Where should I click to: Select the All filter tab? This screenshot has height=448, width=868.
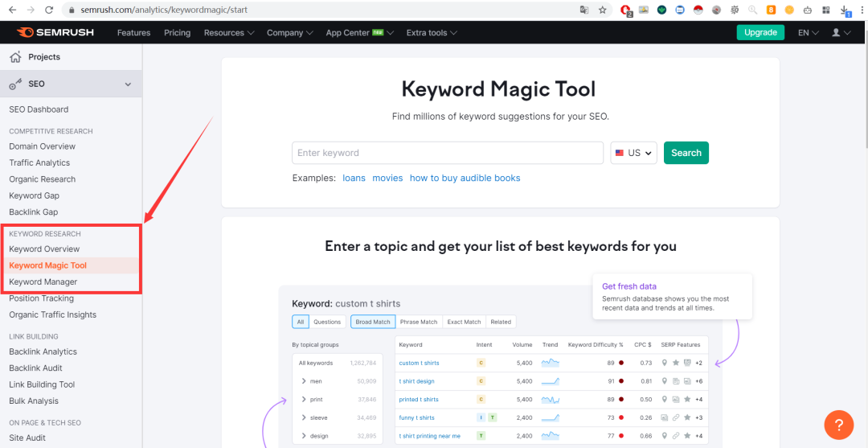point(300,322)
